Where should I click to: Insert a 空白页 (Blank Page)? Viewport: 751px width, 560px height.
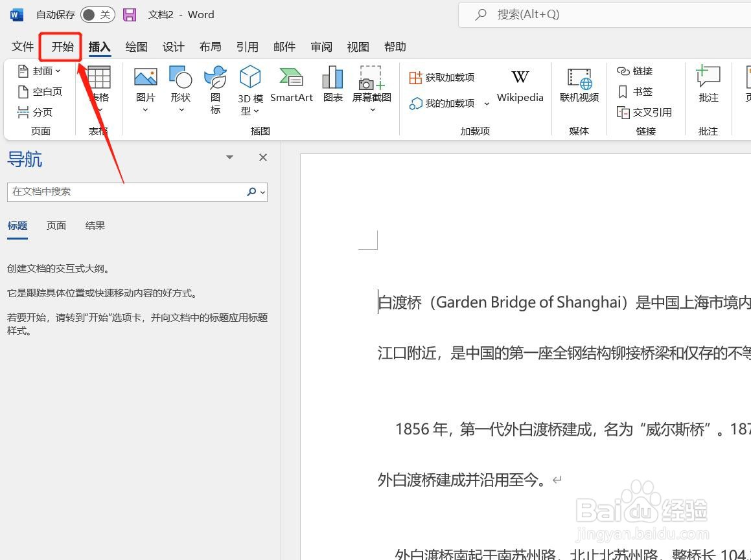40,91
